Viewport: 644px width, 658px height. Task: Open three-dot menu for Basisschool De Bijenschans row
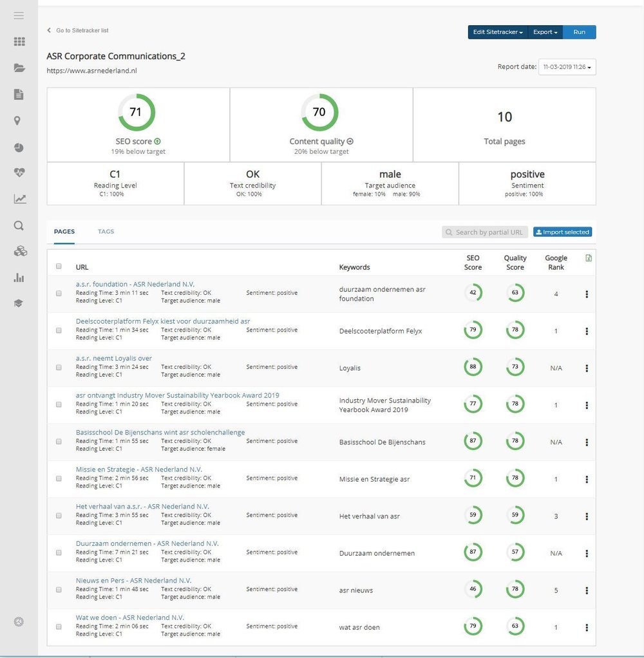click(587, 442)
